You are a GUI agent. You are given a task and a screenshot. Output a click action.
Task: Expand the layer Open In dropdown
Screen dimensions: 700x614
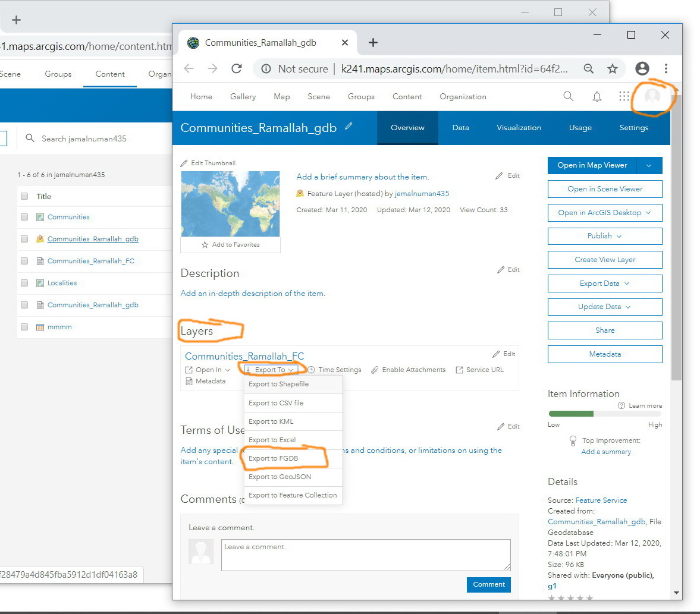pyautogui.click(x=208, y=370)
